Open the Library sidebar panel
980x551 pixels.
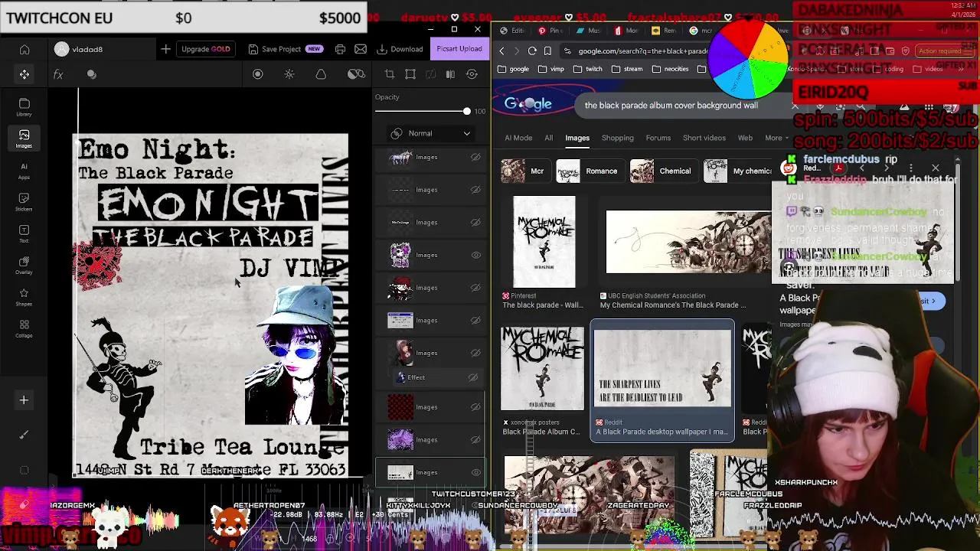tap(24, 107)
